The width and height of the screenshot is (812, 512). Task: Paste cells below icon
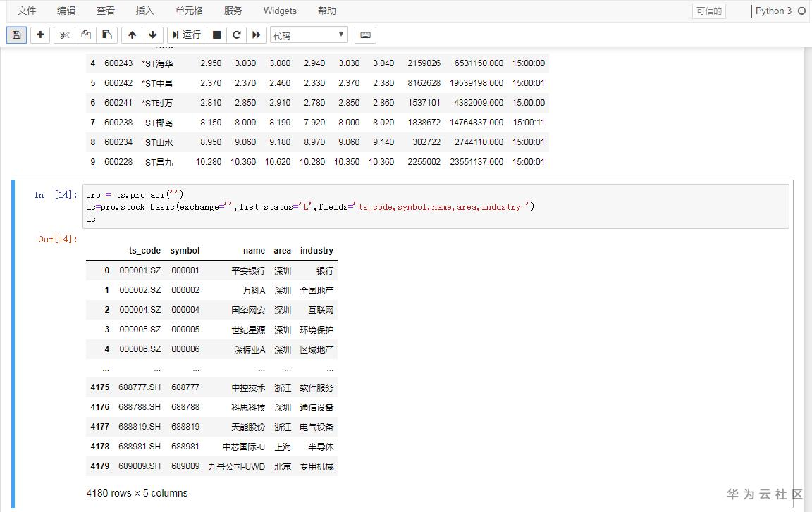(106, 35)
